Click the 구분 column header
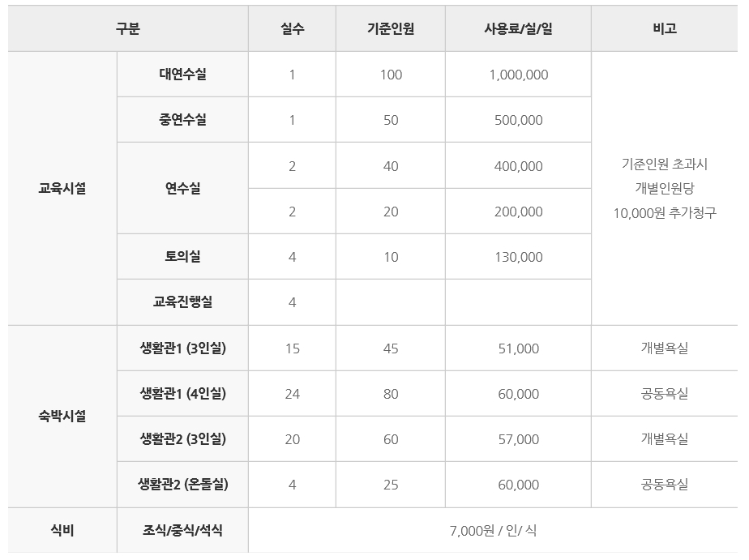This screenshot has height=560, width=749. coord(128,28)
